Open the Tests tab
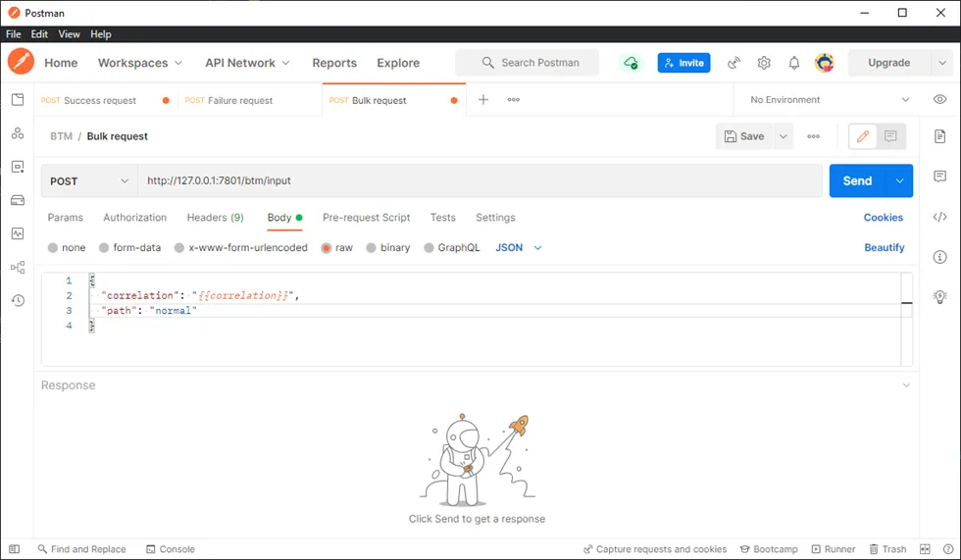Screen dimensions: 961x560 click(x=442, y=218)
